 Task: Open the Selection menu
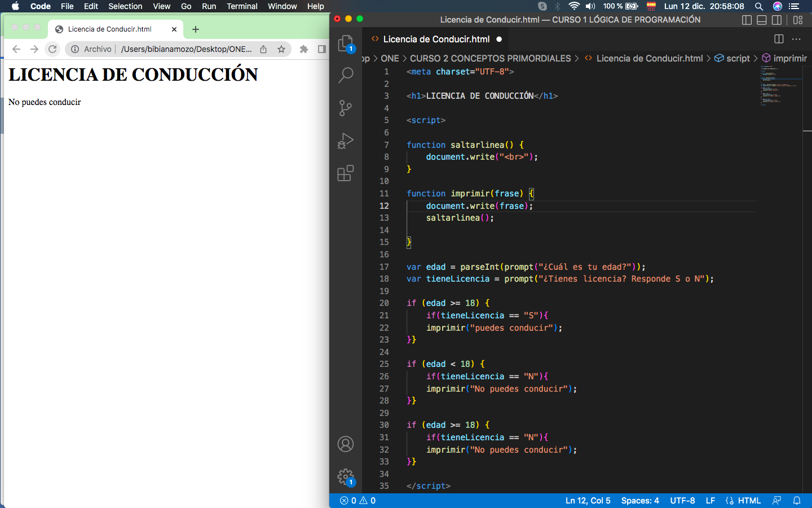coord(125,6)
